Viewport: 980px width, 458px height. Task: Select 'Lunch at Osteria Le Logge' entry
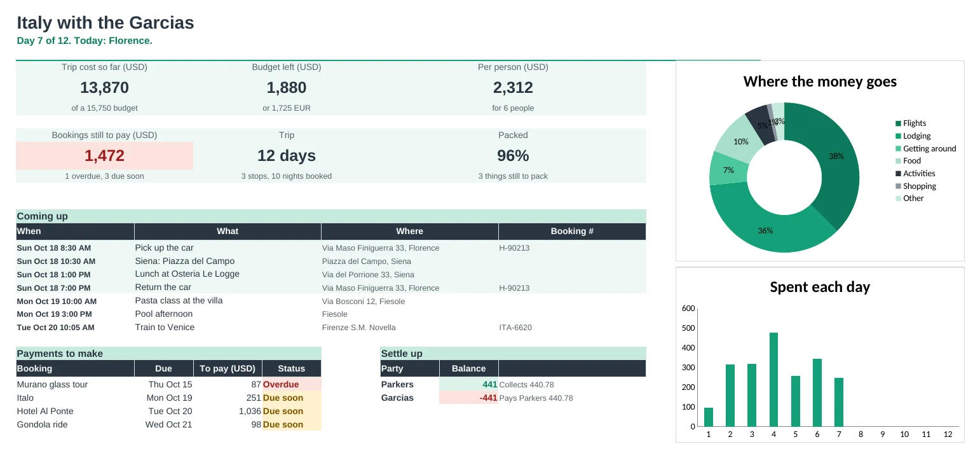[187, 274]
